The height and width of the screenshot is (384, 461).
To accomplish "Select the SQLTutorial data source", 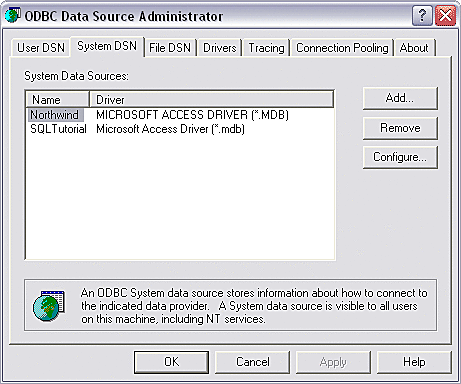I will (x=58, y=129).
